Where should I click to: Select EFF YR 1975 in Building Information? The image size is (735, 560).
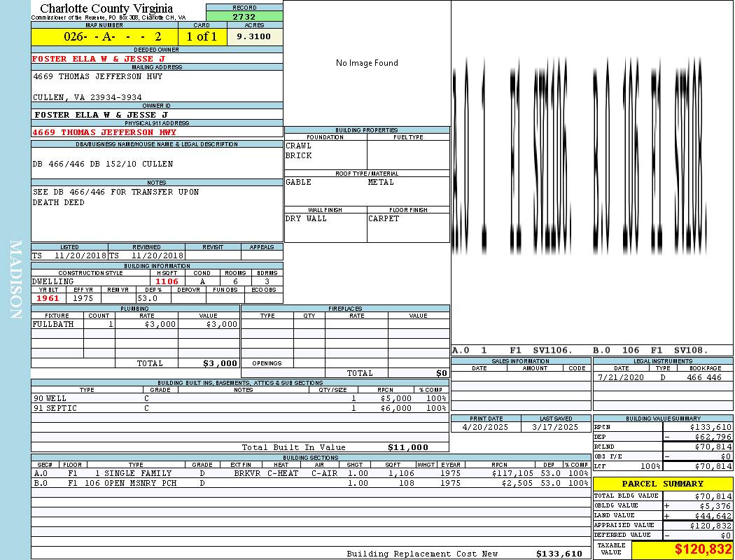(x=83, y=298)
